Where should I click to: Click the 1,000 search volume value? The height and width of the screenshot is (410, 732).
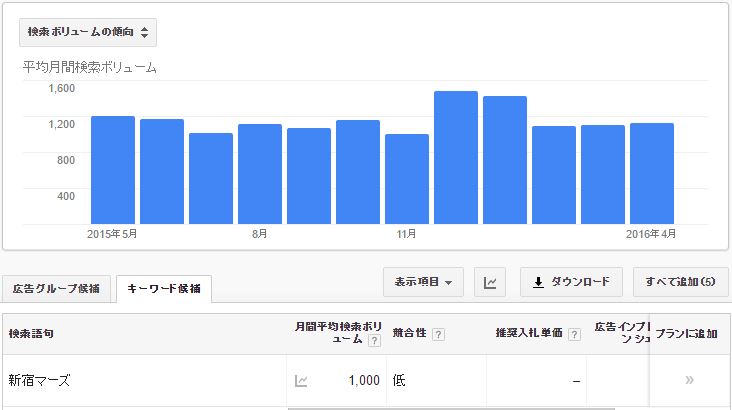[x=364, y=381]
